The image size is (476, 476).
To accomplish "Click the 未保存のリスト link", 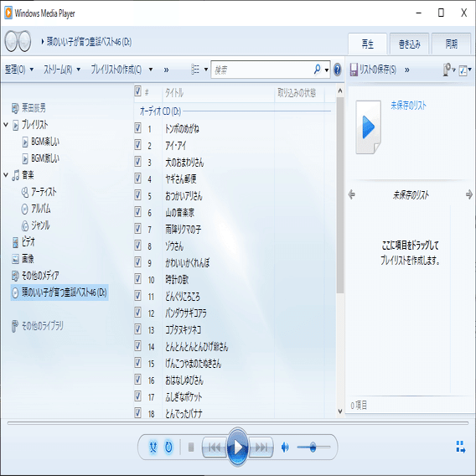I will tap(408, 106).
